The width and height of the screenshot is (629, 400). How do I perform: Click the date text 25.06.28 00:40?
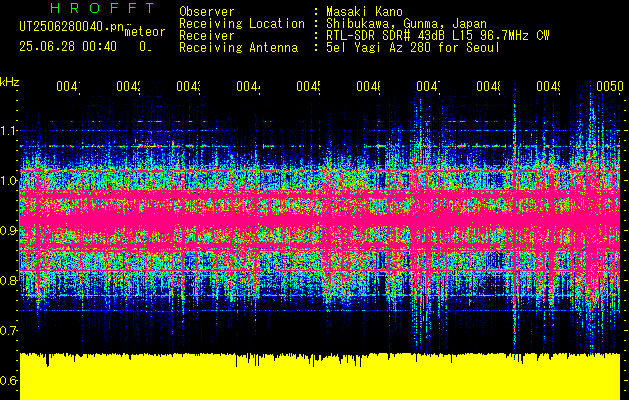(x=68, y=47)
